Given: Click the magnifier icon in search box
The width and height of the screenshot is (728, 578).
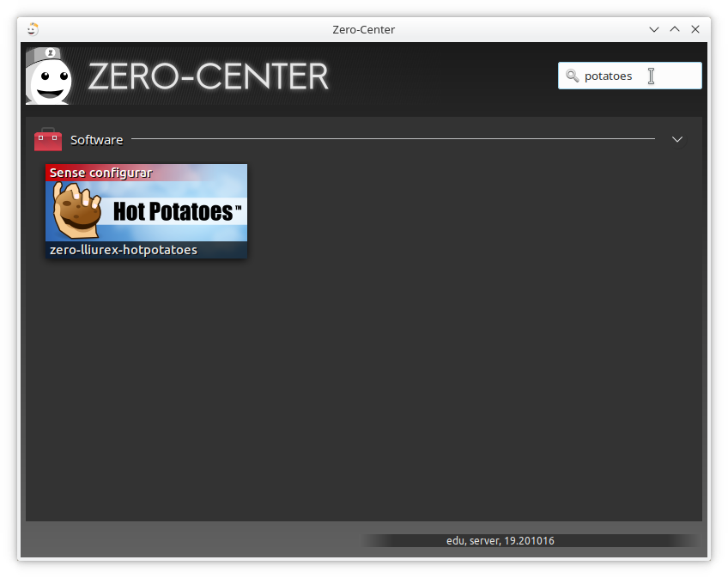Looking at the screenshot, I should pos(572,76).
